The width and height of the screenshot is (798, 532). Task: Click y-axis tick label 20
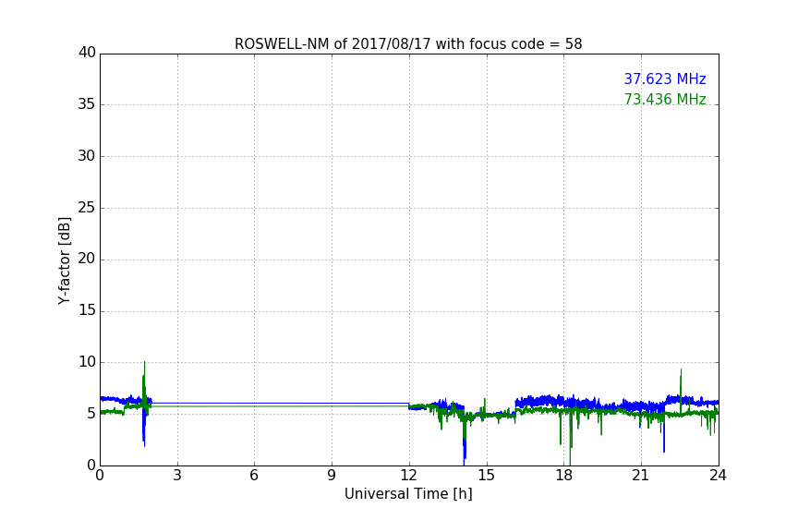(87, 260)
